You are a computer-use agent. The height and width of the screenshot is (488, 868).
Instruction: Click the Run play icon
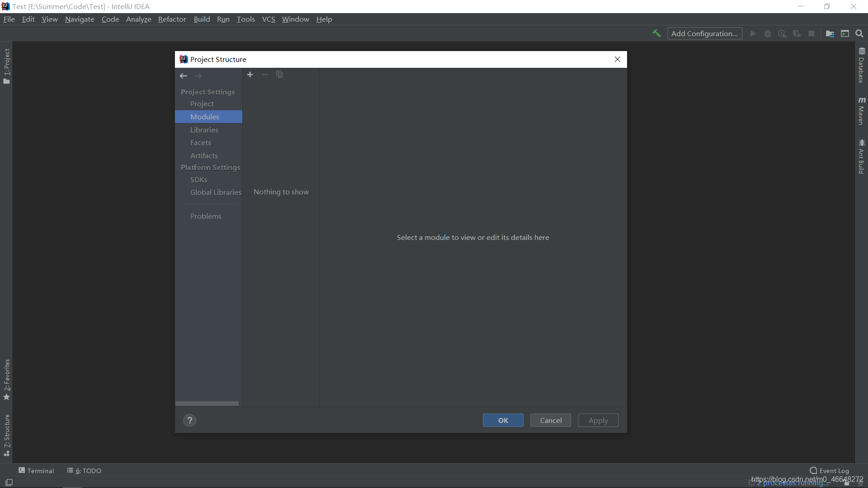coord(753,33)
